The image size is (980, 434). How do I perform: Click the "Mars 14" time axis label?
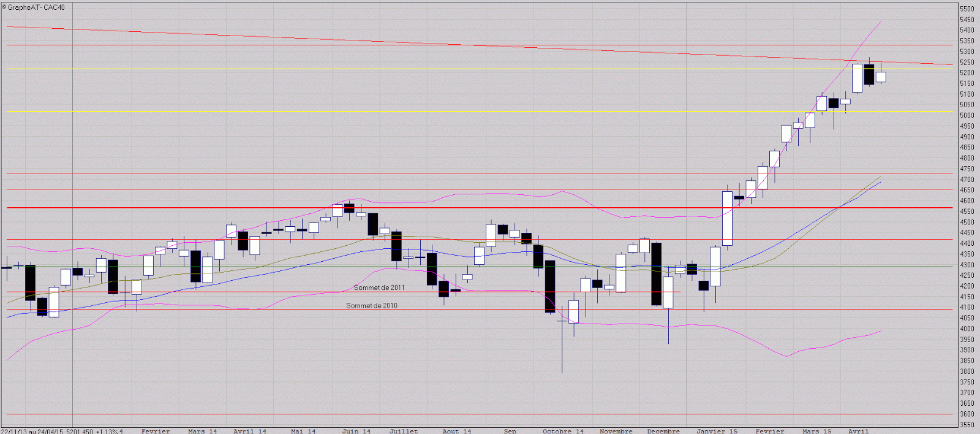coord(203,432)
